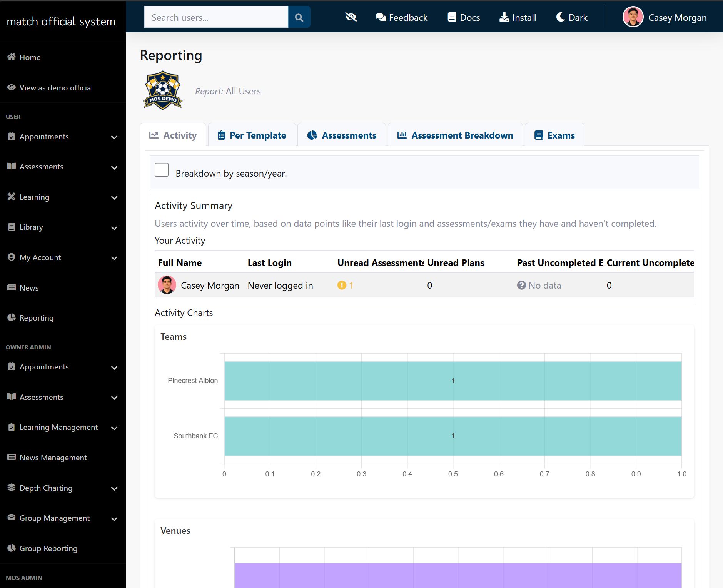
Task: Click the Pinecrest Albion teal bar
Action: tap(453, 381)
